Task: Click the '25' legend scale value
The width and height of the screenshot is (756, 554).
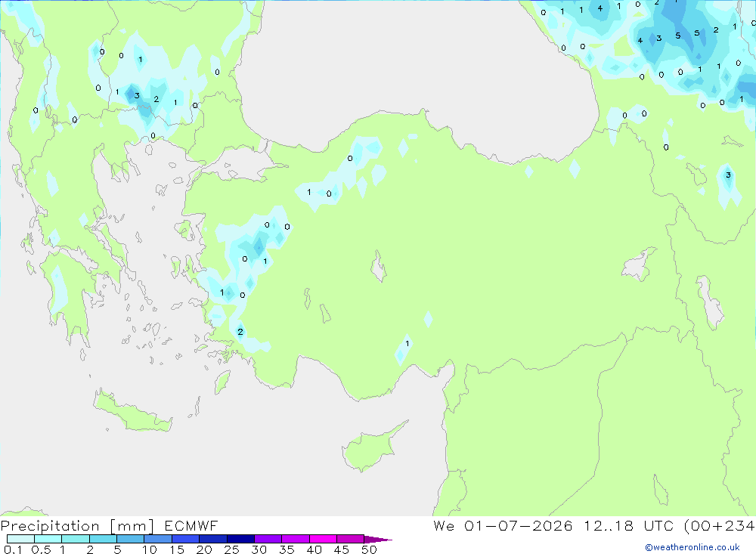Action: pyautogui.click(x=232, y=549)
